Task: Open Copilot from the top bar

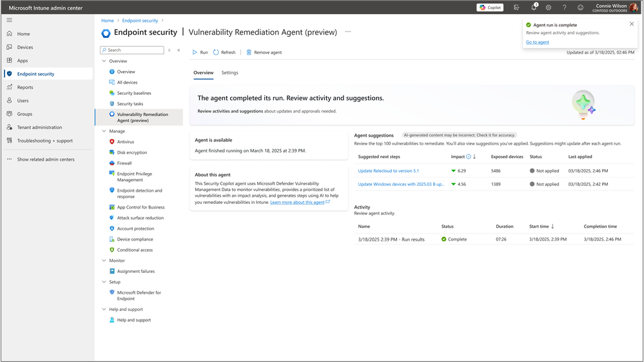Action: (x=490, y=7)
